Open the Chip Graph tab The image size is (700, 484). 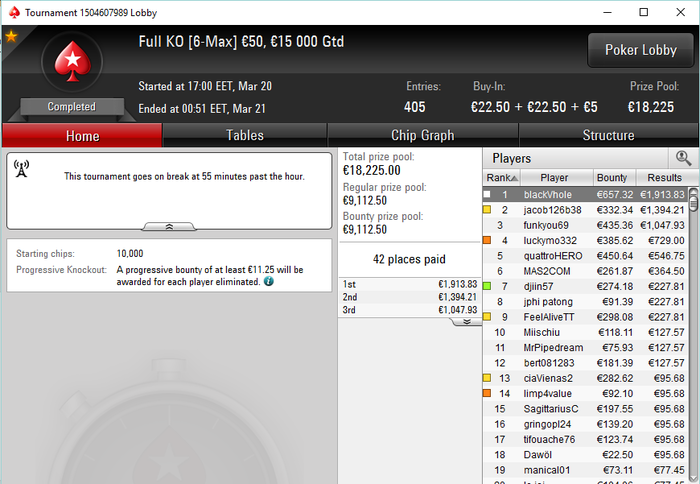[x=422, y=135]
